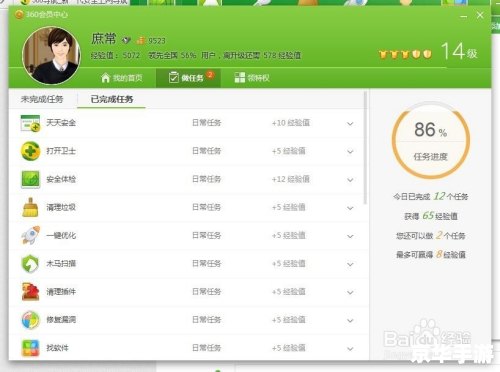Open the 我的首页 tab

pos(121,78)
